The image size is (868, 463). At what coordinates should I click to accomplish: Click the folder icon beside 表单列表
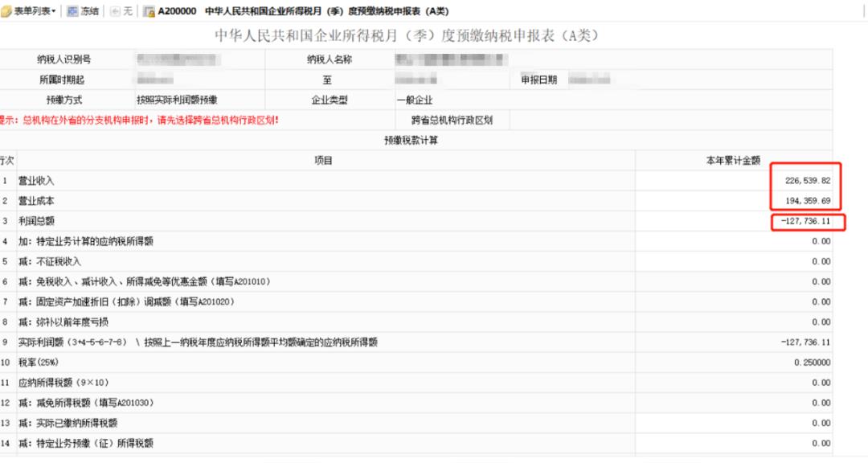click(x=6, y=11)
